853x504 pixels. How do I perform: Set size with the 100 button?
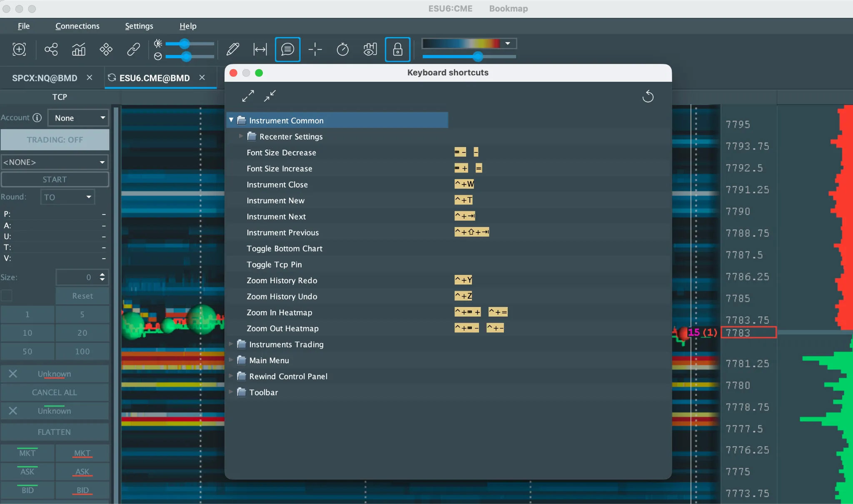pos(82,351)
